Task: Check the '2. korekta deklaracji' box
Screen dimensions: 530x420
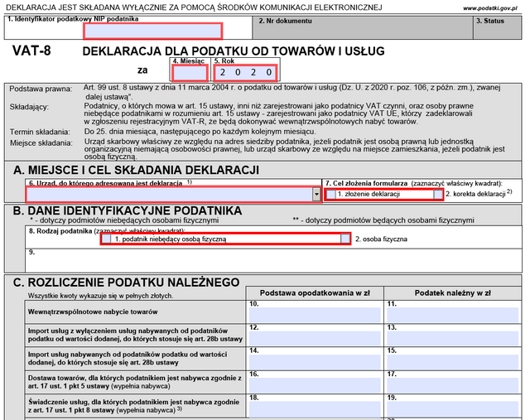Action: coord(438,195)
